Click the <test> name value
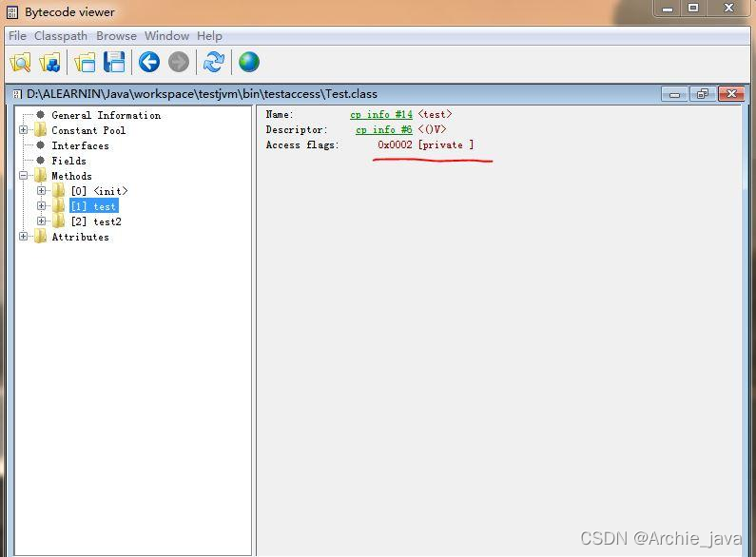Viewport: 756px width, 557px height. tap(435, 114)
